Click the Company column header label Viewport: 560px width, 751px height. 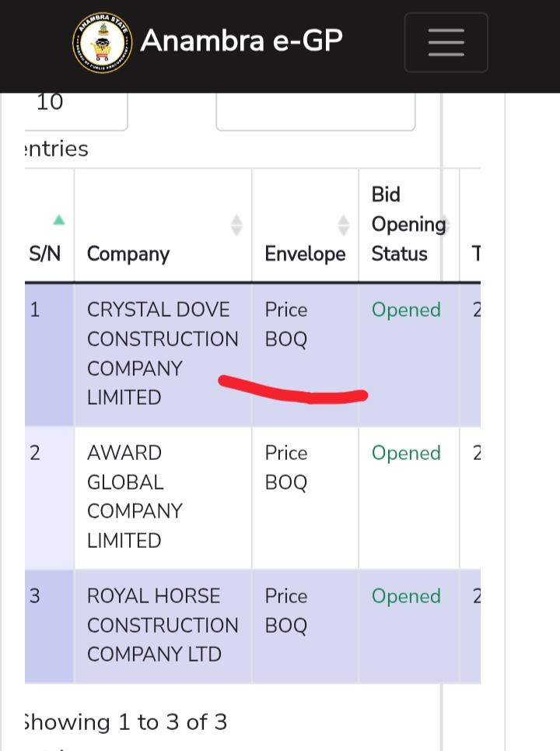(x=128, y=254)
